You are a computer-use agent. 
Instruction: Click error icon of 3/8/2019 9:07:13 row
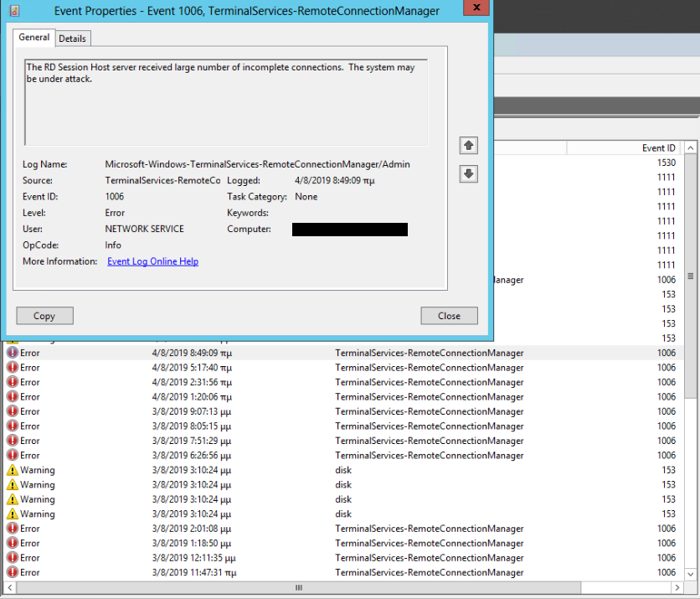click(13, 411)
